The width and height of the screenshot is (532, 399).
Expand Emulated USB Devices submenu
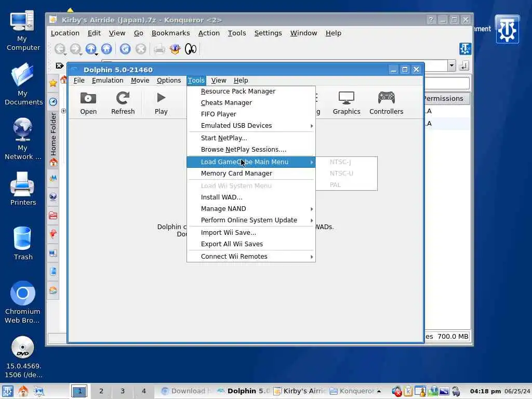click(251, 126)
